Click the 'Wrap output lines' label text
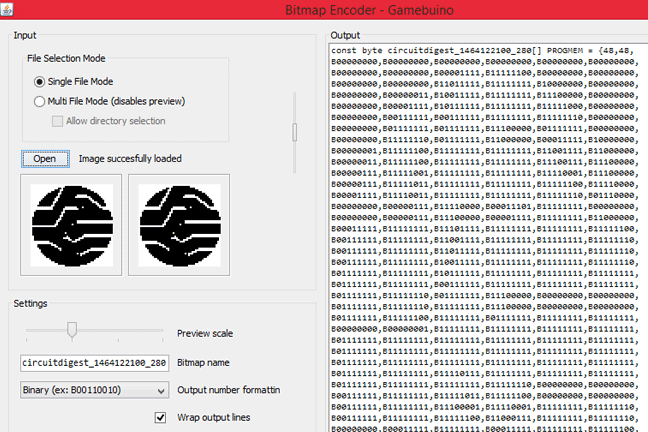Image resolution: width=648 pixels, height=432 pixels. [x=214, y=418]
